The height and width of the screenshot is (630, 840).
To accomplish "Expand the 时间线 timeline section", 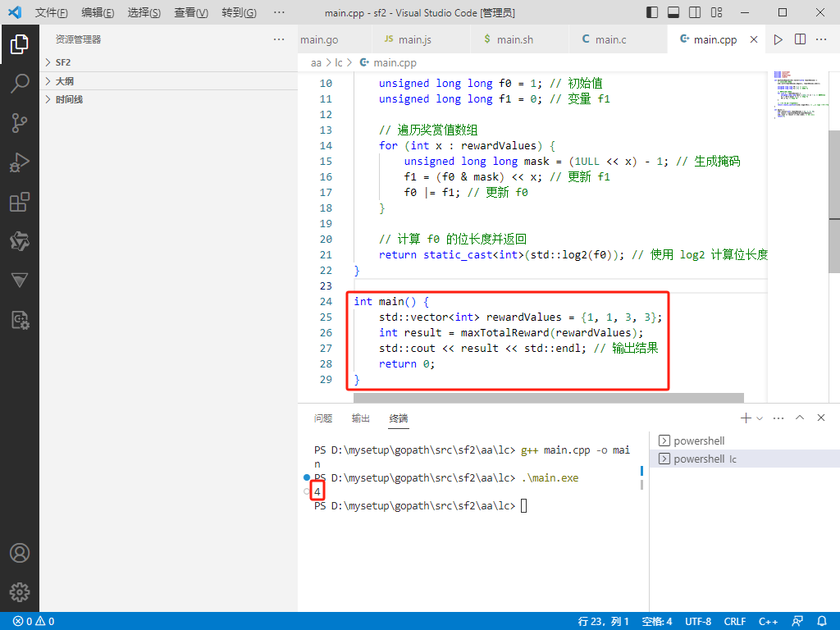I will pyautogui.click(x=168, y=99).
